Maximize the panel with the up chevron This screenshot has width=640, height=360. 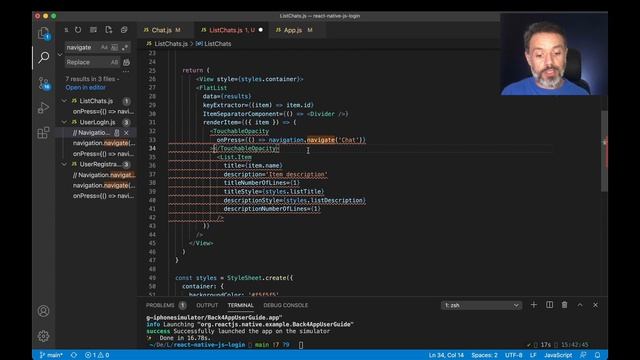tap(580, 305)
